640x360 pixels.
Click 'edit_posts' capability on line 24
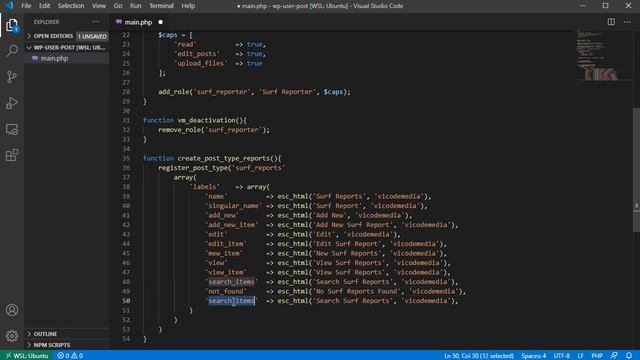[197, 54]
